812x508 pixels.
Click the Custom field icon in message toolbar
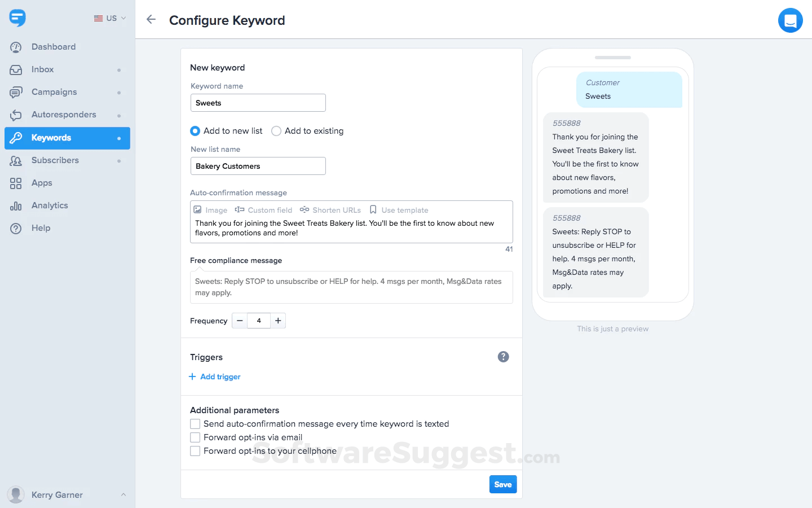click(x=240, y=209)
